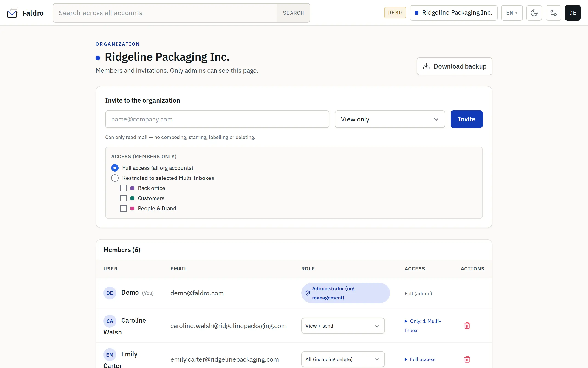
Task: Click the SEARCH button
Action: (293, 13)
